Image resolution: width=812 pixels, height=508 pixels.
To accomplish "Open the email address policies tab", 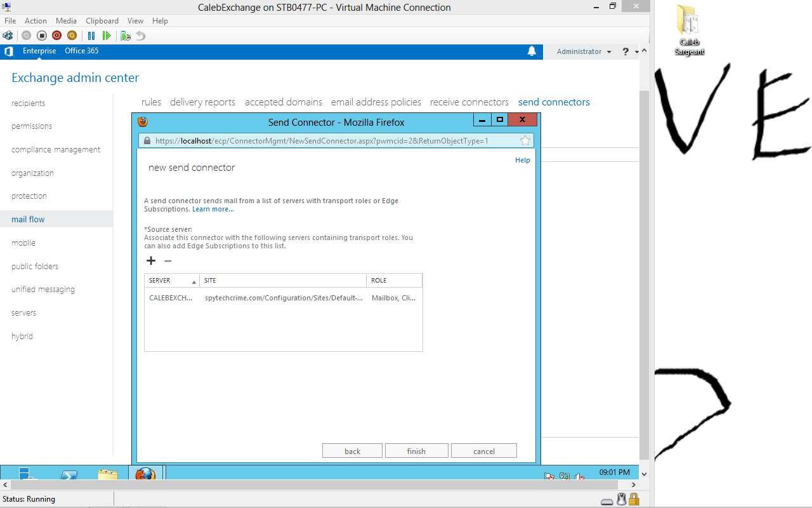I will [376, 102].
